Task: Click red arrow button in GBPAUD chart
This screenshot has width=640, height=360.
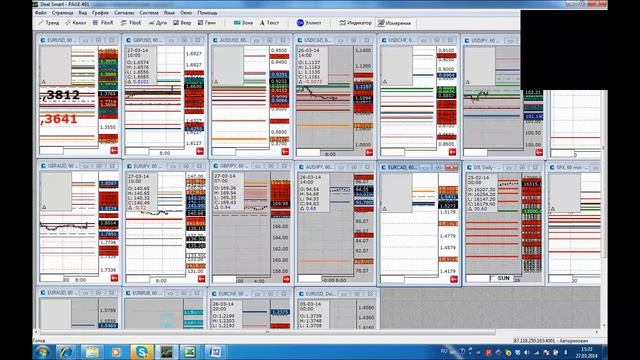Action: pos(114,278)
